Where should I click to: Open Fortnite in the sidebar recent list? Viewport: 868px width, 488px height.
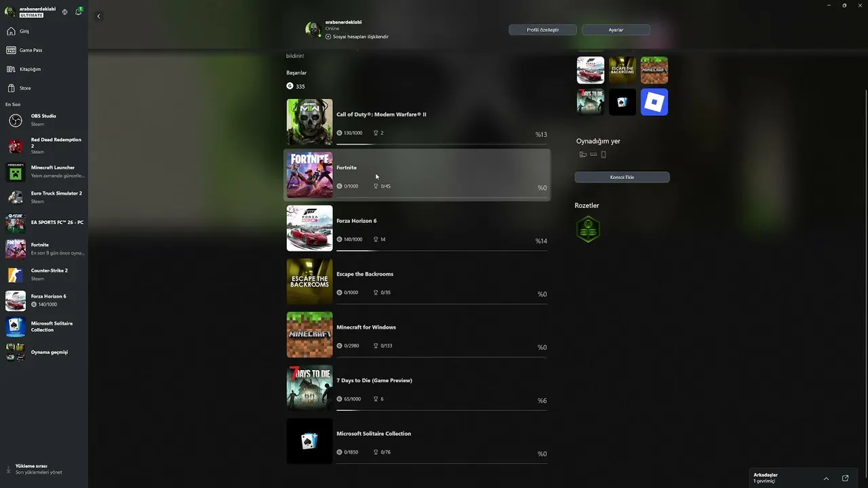point(44,249)
